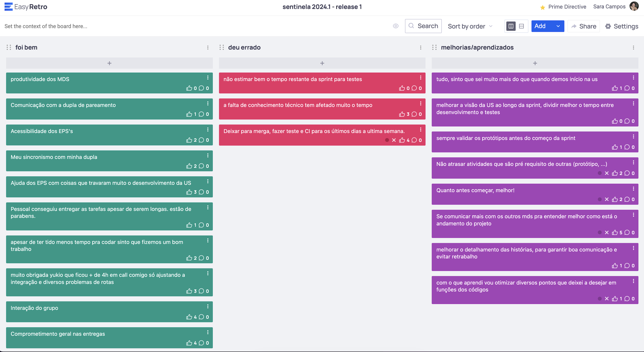Screen dimensions: 644x352
Task: Open comments on 'melhorar o detalhamento das histórias'
Action: point(627,266)
